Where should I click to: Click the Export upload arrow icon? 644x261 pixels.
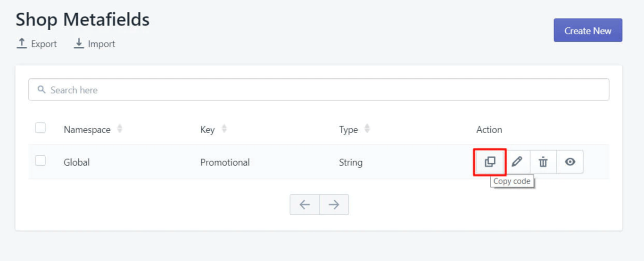[22, 43]
